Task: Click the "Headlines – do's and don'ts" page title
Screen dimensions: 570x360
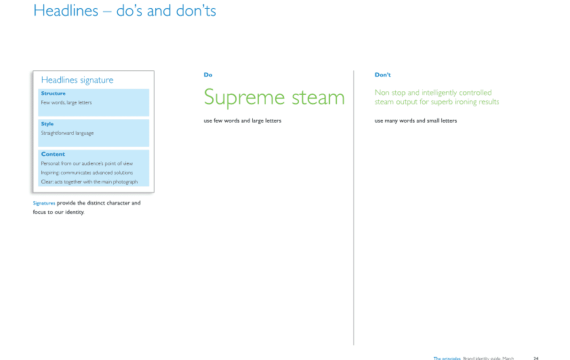Action: click(x=125, y=11)
